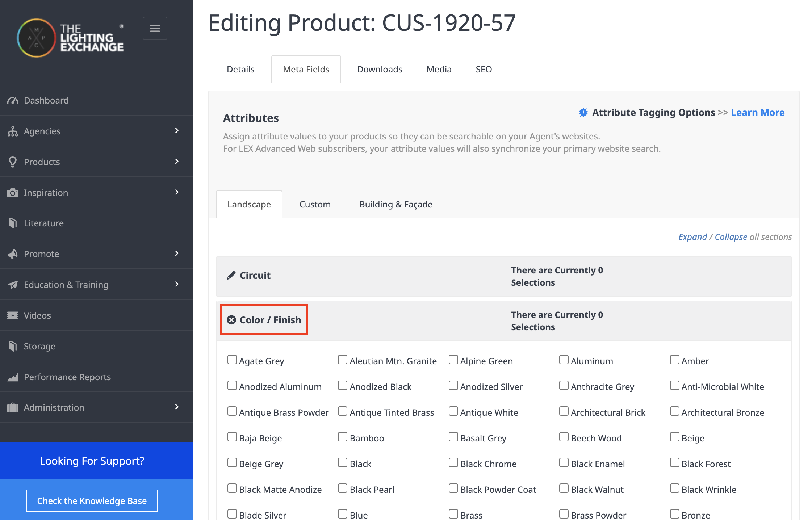Click the Color / Finish close circle icon
The height and width of the screenshot is (520, 812).
[231, 320]
